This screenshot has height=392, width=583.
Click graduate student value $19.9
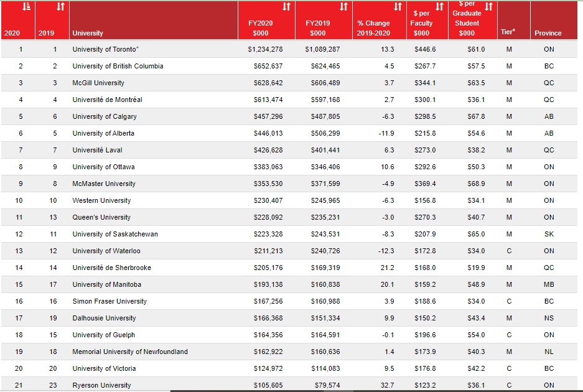coord(476,268)
